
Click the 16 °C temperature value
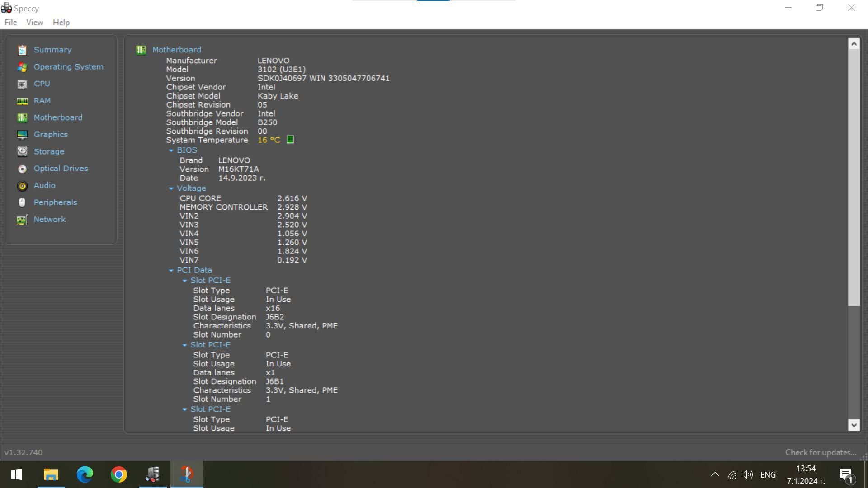point(269,140)
